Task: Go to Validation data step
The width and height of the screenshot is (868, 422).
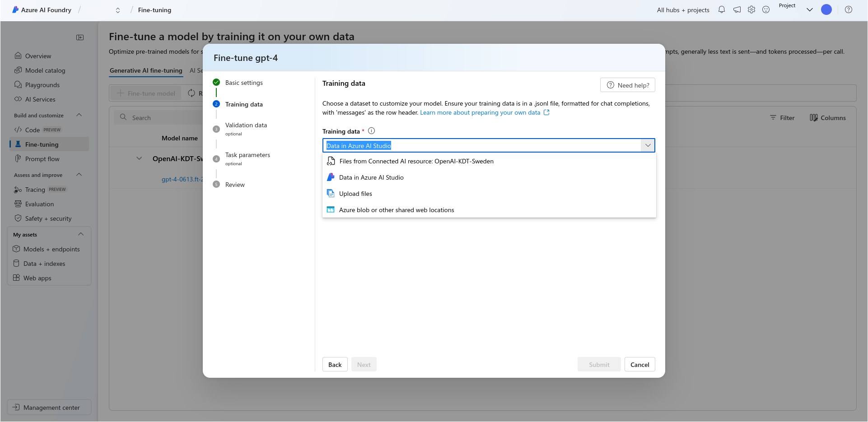Action: [246, 125]
